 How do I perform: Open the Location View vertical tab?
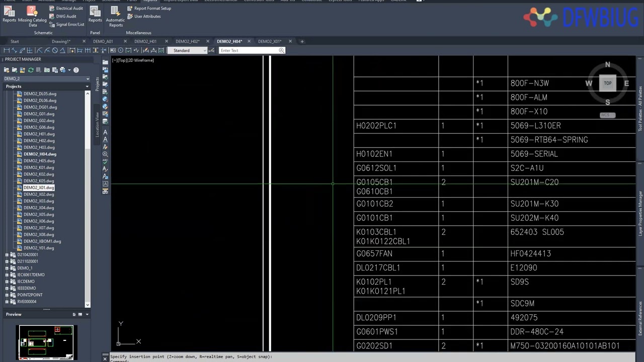click(97, 124)
